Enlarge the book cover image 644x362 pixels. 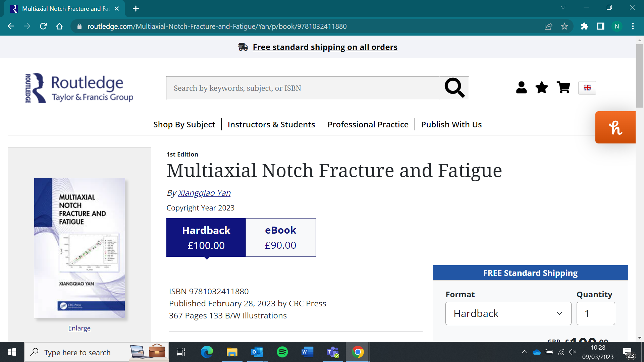tap(79, 328)
